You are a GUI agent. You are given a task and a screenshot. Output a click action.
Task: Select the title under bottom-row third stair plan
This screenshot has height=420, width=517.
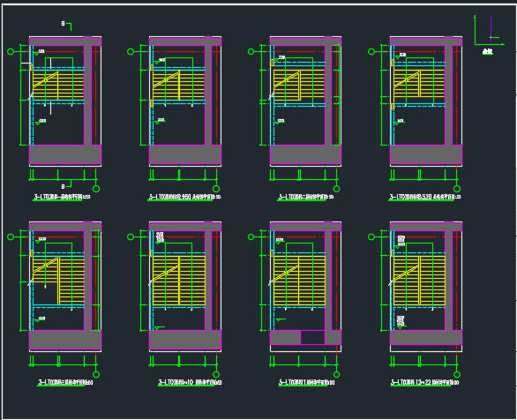307,382
